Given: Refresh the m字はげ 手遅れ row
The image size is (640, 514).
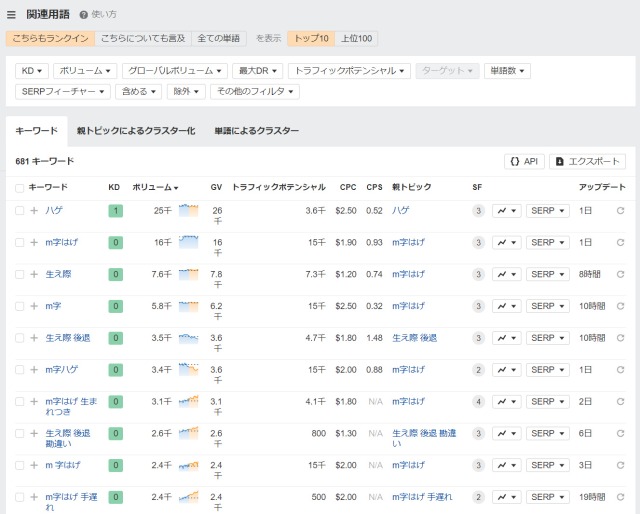Looking at the screenshot, I should tap(620, 497).
